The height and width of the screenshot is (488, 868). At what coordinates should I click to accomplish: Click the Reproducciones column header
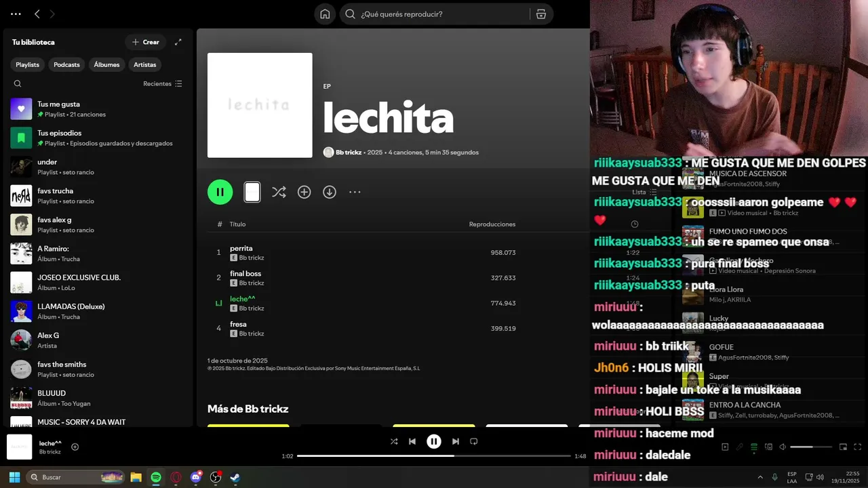coord(492,224)
